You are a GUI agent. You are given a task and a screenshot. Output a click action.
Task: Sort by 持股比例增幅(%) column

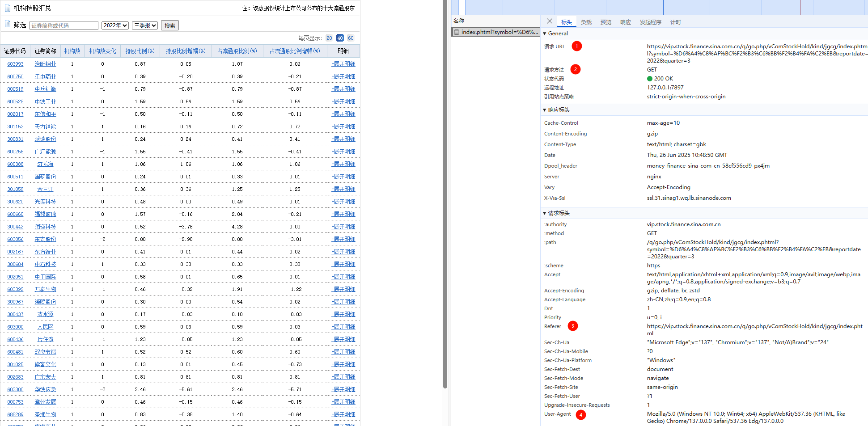pyautogui.click(x=186, y=51)
